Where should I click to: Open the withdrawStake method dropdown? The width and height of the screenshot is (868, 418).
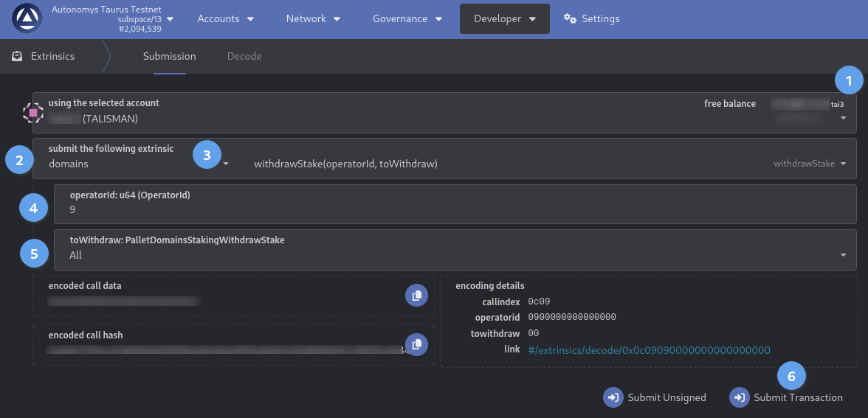842,164
